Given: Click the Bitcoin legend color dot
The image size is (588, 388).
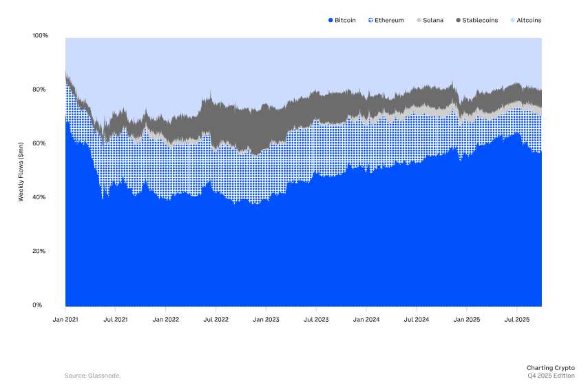Looking at the screenshot, I should (x=330, y=21).
